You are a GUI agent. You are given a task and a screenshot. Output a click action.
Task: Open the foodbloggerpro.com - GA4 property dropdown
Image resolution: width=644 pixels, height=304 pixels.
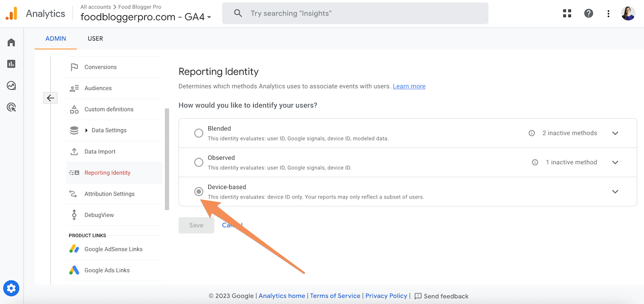click(146, 17)
